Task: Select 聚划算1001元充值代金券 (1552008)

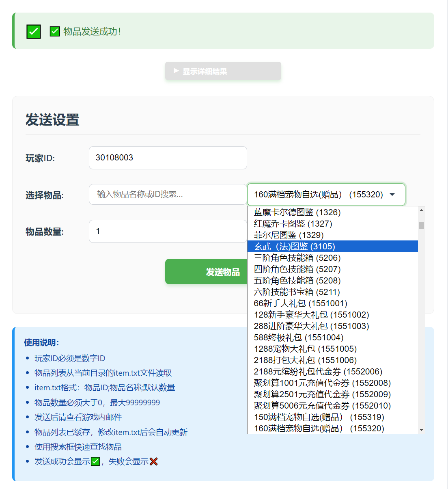Action: tap(322, 383)
